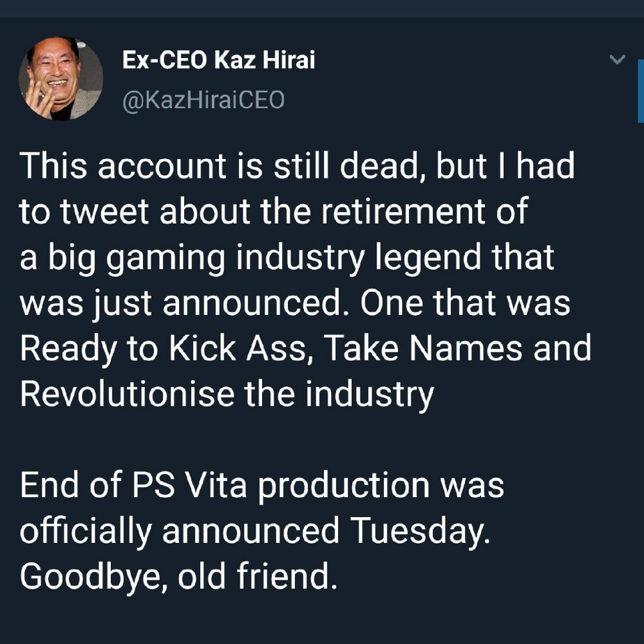Click the line 'Revolutionise the industry'
Screen dimensions: 644x644
point(227,394)
